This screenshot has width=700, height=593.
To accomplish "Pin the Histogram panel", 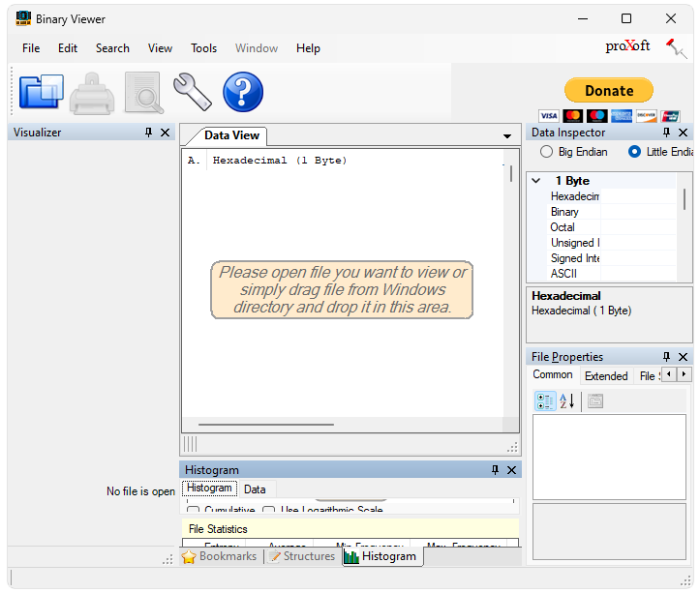I will tap(495, 469).
